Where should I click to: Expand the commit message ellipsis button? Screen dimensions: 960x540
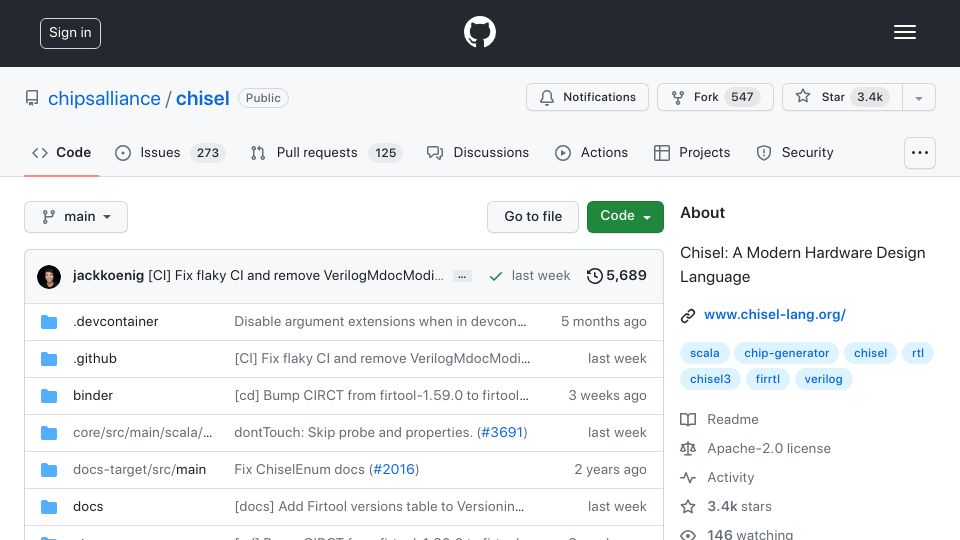(462, 277)
